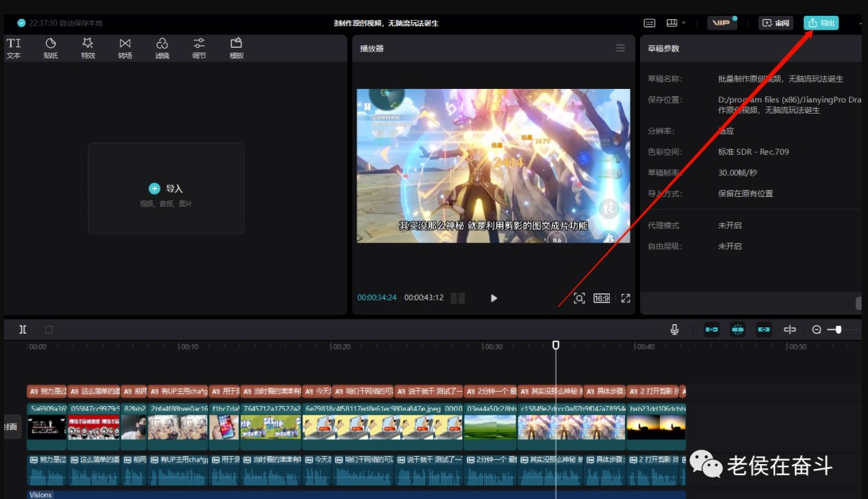
Task: Open the 特效 effects panel
Action: click(x=87, y=48)
